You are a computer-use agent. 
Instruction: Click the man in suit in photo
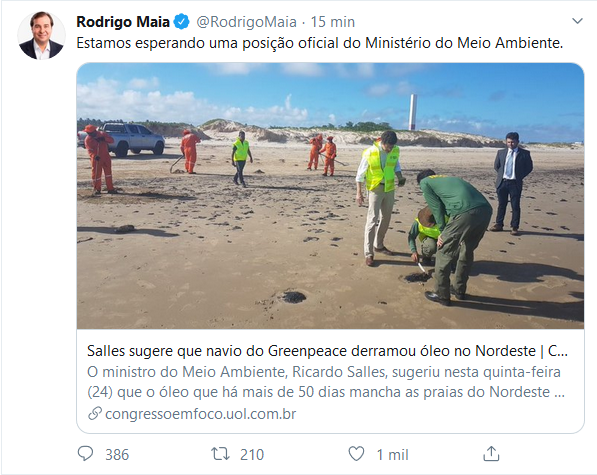pos(511,183)
